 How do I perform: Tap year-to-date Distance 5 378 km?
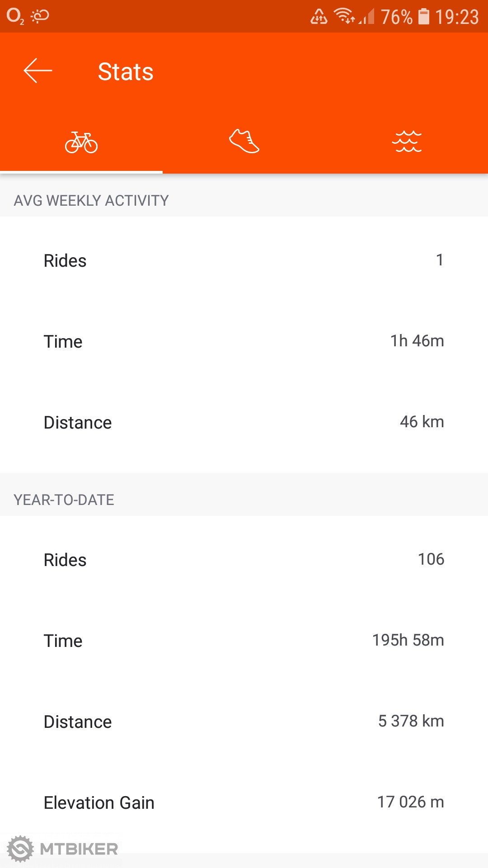pyautogui.click(x=244, y=722)
